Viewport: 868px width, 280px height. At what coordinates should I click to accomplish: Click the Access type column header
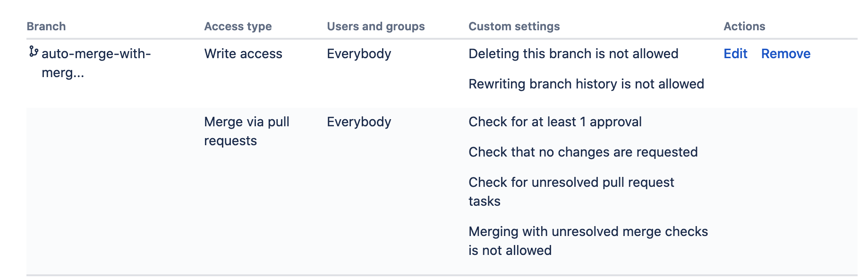pos(238,26)
